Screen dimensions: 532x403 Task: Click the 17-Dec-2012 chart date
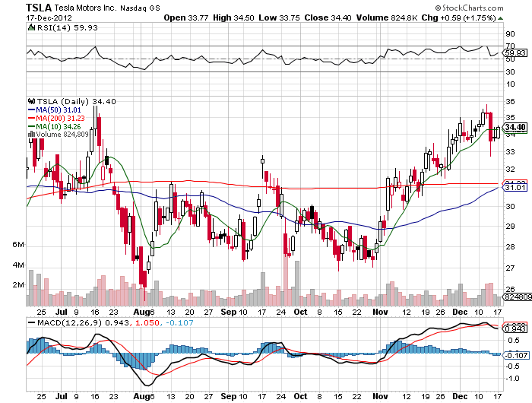49,17
